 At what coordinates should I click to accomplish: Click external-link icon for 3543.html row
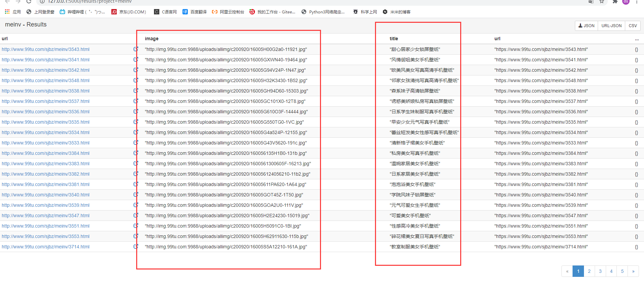tap(136, 49)
